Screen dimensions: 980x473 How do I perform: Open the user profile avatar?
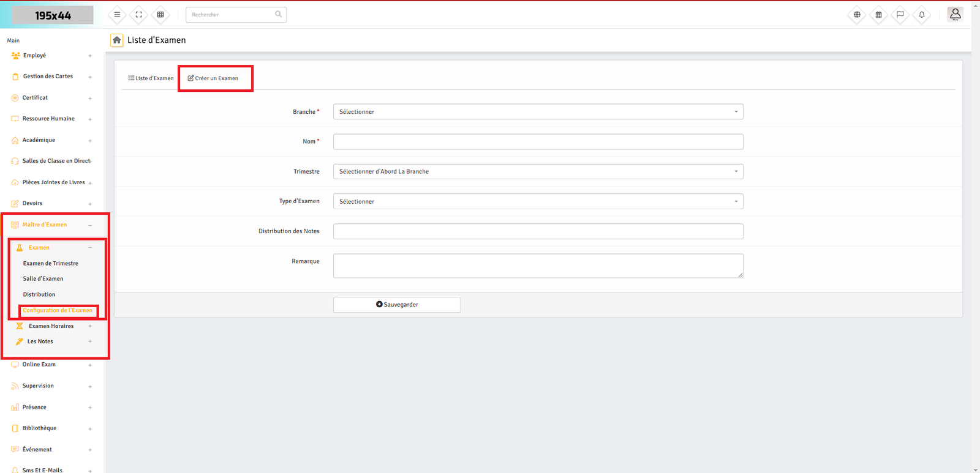pyautogui.click(x=955, y=14)
